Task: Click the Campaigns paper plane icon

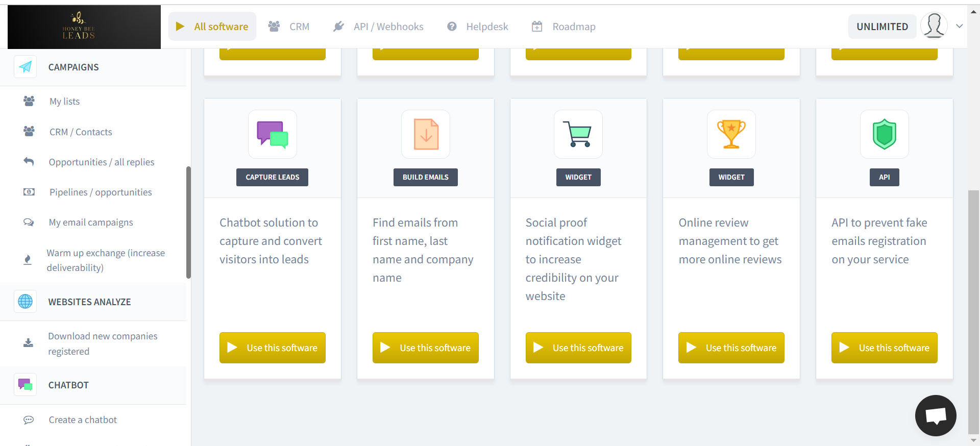Action: 25,67
